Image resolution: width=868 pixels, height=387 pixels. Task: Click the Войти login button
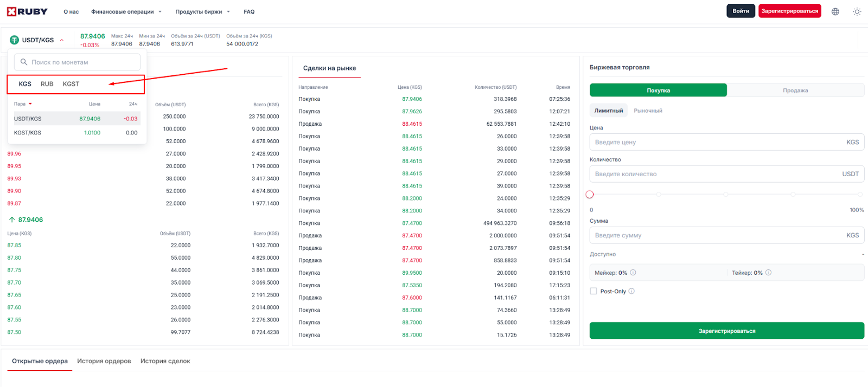pyautogui.click(x=741, y=11)
